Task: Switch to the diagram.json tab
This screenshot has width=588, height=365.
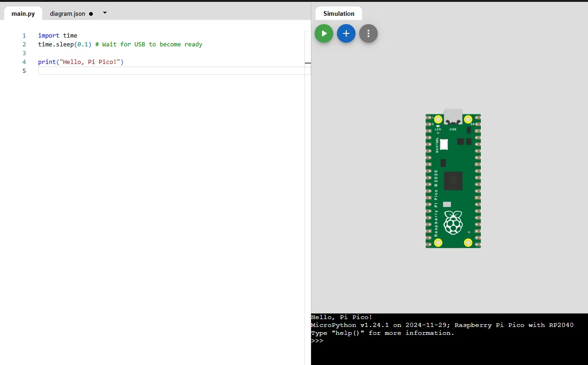Action: pyautogui.click(x=68, y=13)
